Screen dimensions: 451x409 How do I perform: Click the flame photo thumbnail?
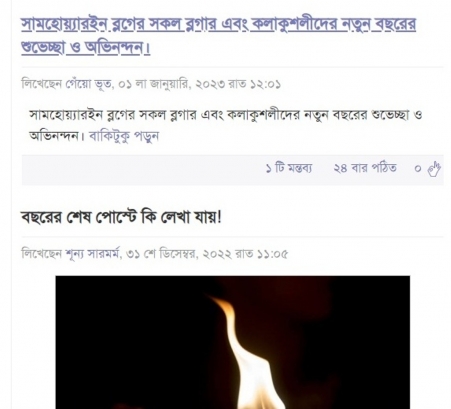[233, 342]
